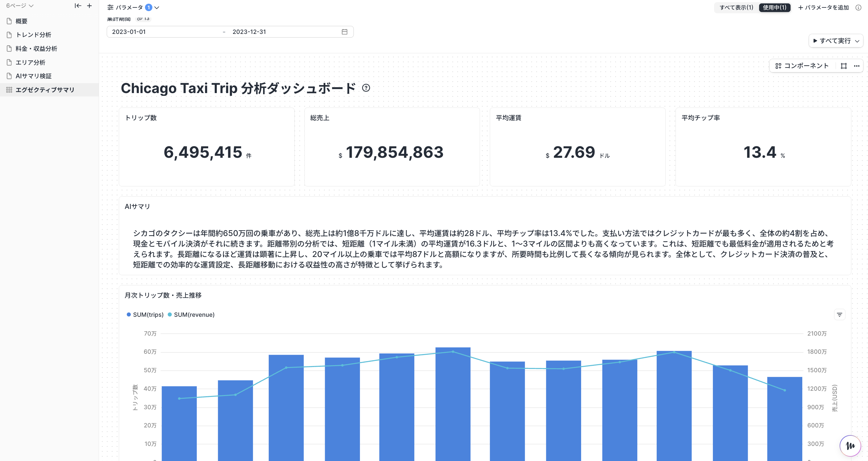868x461 pixels.
Task: Click the AIサマリ heading
Action: (137, 206)
